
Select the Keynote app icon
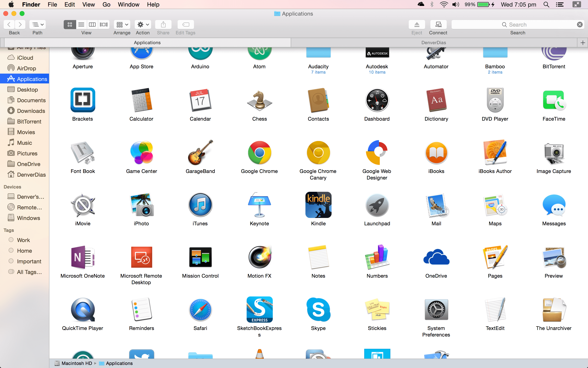259,205
